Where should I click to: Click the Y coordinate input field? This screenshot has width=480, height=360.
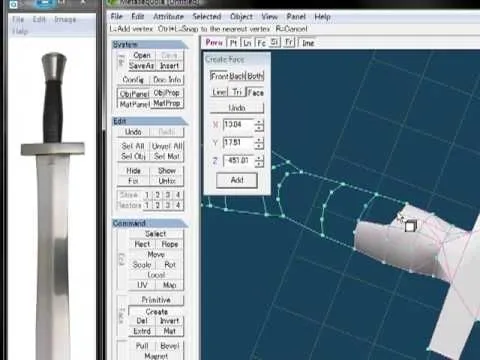pyautogui.click(x=238, y=143)
